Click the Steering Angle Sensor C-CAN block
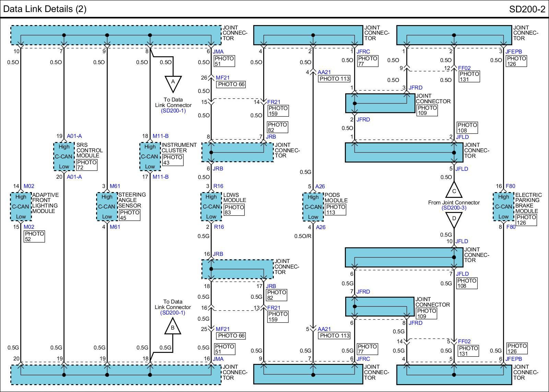The width and height of the screenshot is (549, 392). 107,206
